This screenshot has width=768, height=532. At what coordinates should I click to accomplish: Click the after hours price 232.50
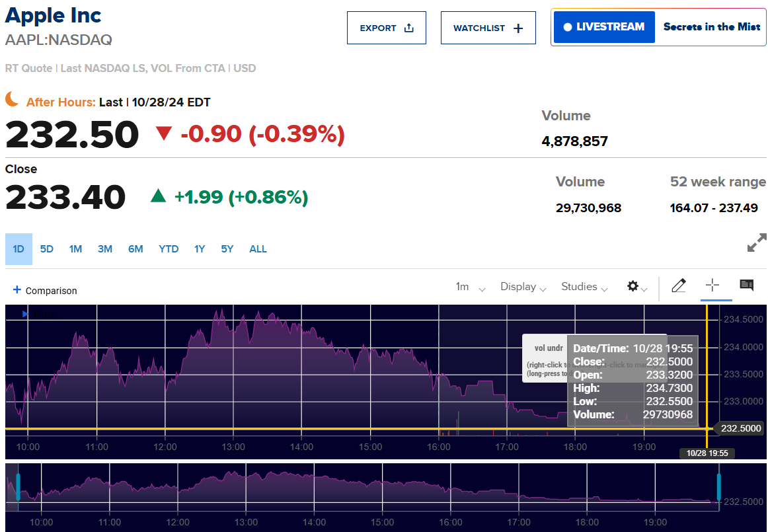tap(72, 134)
